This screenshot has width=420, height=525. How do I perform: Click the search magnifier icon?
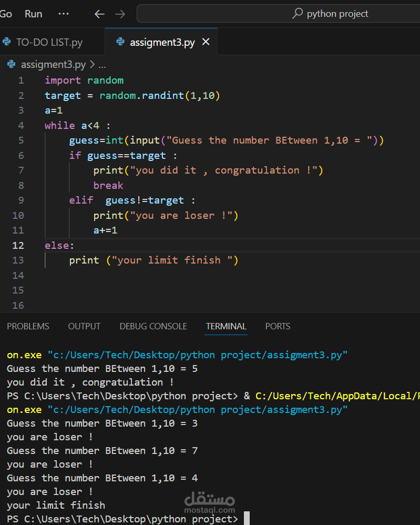(x=297, y=13)
